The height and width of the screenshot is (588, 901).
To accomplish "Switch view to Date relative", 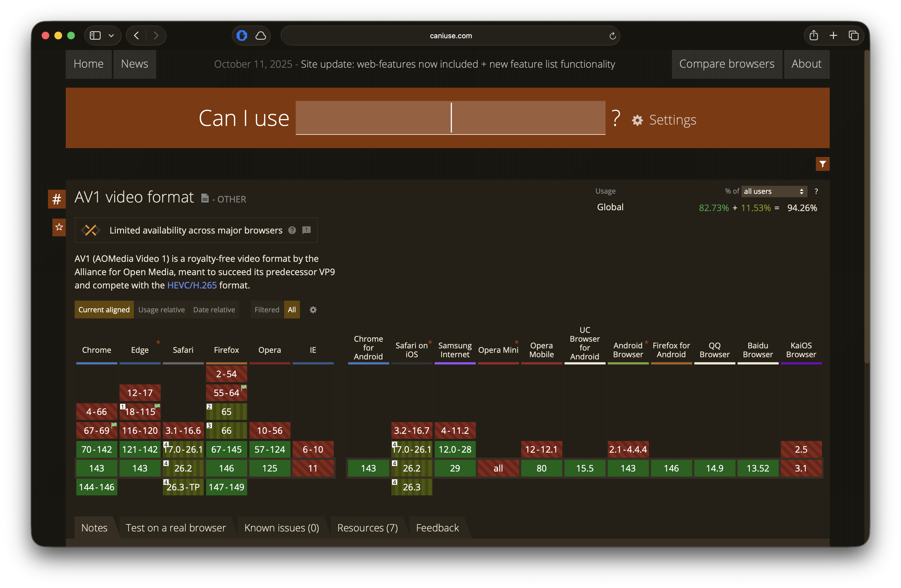I will click(214, 310).
